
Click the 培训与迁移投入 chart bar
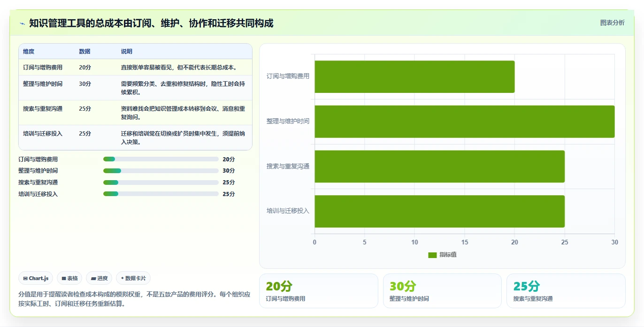(439, 211)
